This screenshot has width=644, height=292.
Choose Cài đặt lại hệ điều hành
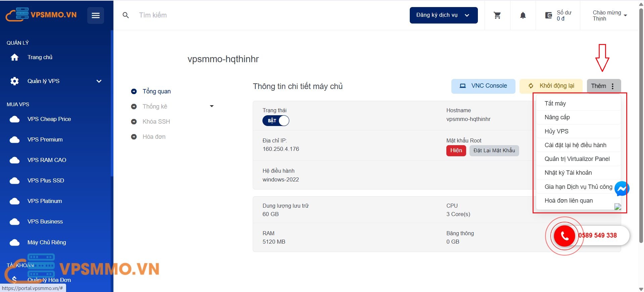click(x=575, y=145)
